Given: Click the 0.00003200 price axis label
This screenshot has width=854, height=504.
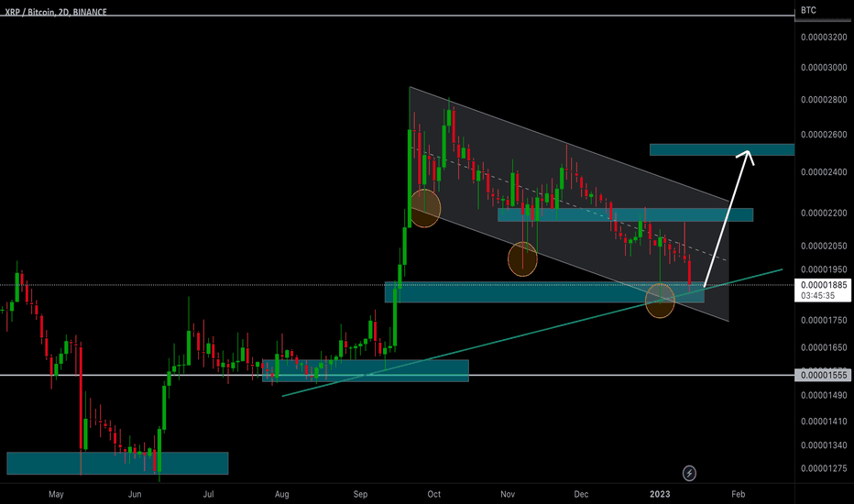Looking at the screenshot, I should (x=824, y=38).
